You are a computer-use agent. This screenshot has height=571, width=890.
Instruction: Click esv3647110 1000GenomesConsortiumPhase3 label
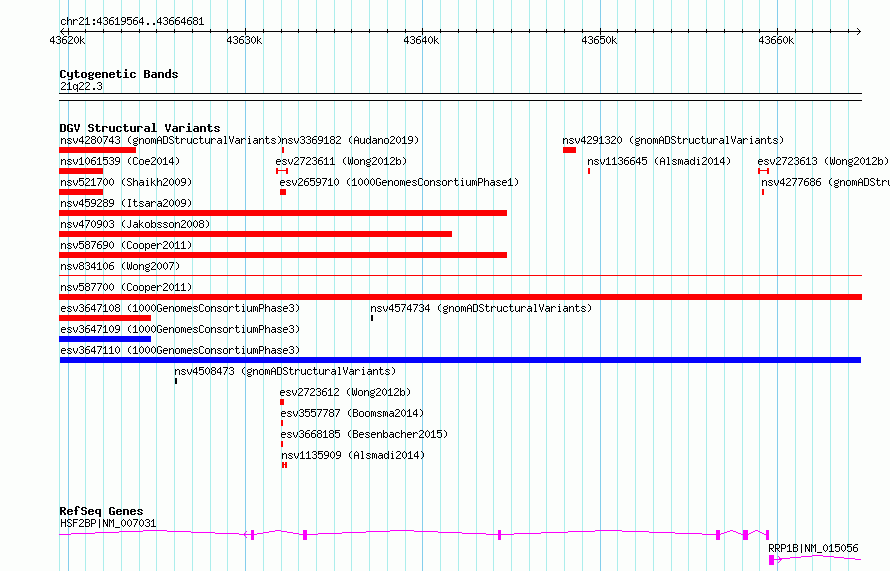tap(180, 350)
